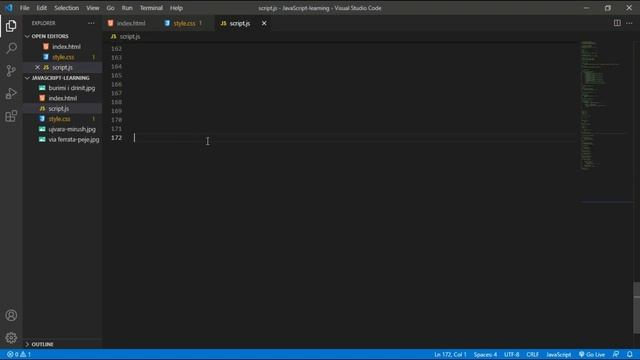Open editor More Actions ellipsis
The image size is (640, 360).
click(629, 23)
